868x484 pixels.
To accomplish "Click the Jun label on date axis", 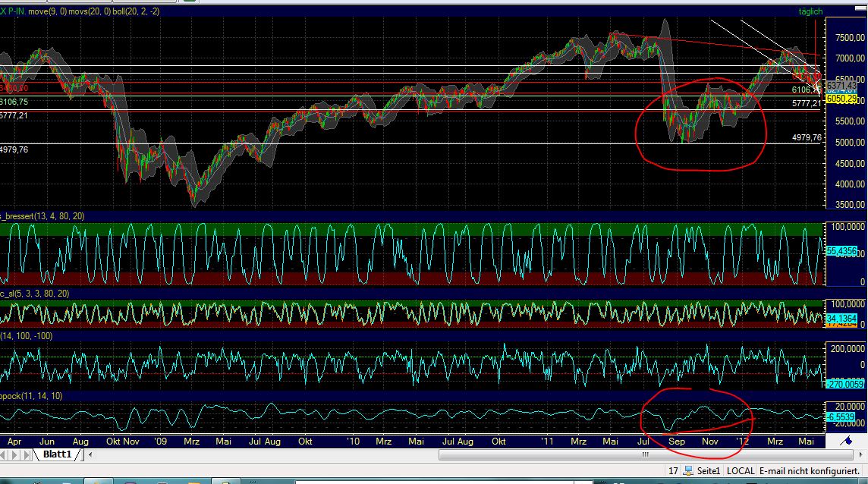I will (47, 442).
